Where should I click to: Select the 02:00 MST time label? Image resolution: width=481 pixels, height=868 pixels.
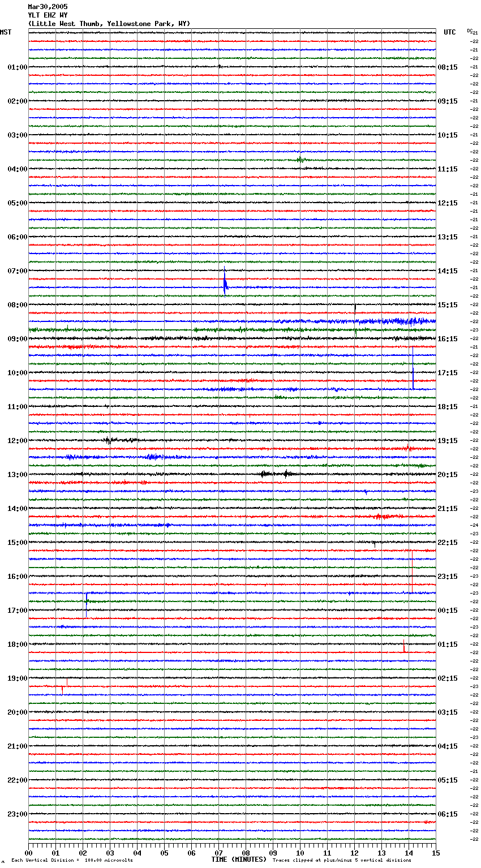coord(18,101)
